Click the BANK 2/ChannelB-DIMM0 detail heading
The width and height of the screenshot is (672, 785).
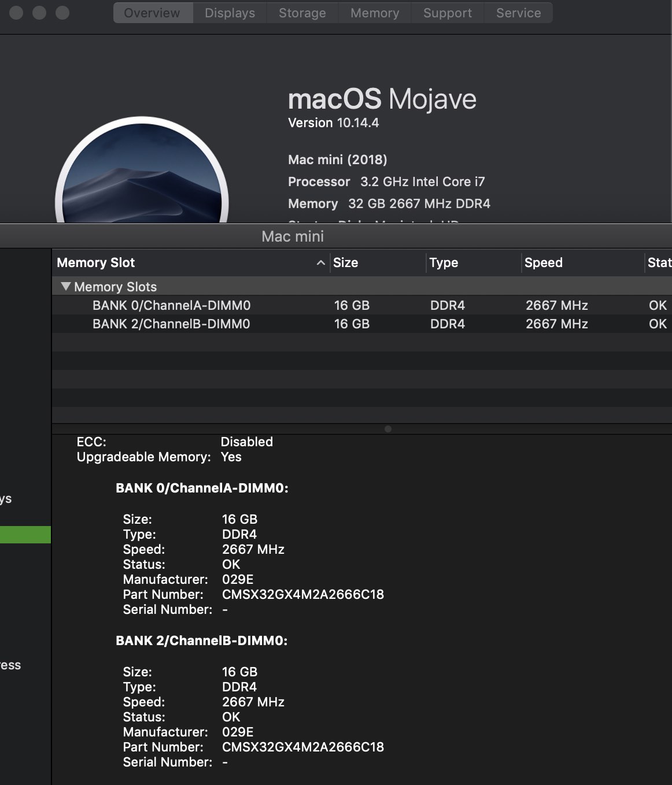[202, 640]
